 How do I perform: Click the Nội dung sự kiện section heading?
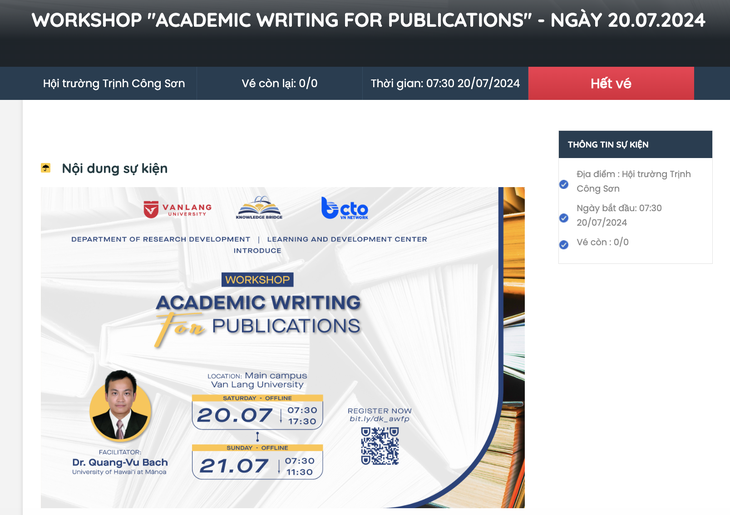coord(115,168)
